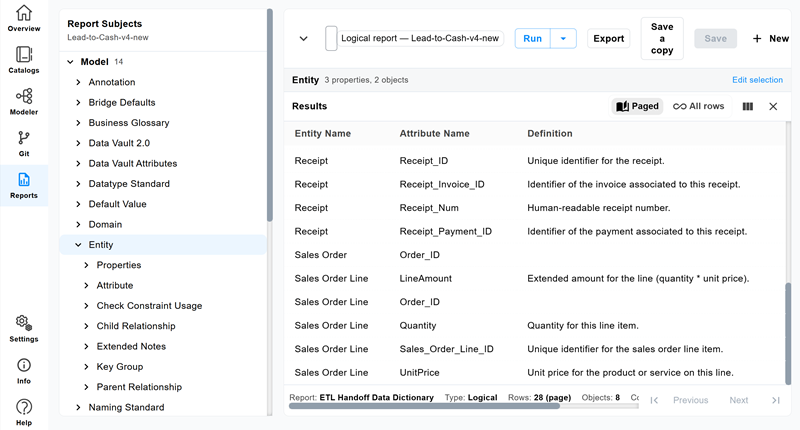This screenshot has width=800, height=430.
Task: Click the Run button
Action: click(533, 38)
